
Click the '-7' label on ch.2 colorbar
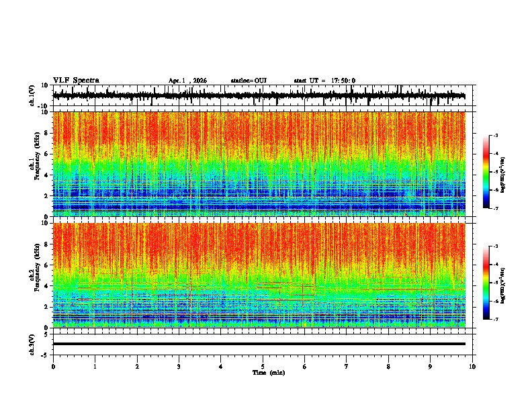click(x=496, y=319)
